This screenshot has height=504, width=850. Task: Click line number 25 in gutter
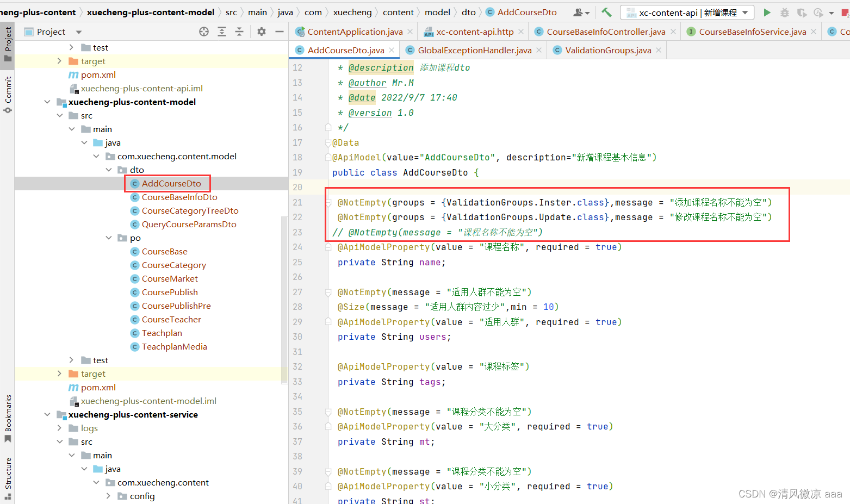(x=297, y=262)
